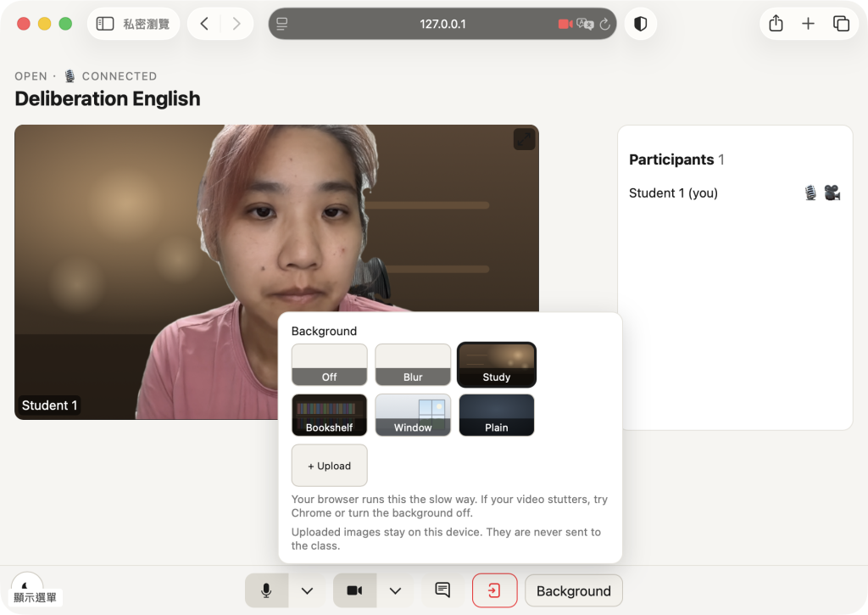Show the tab overview

click(841, 24)
